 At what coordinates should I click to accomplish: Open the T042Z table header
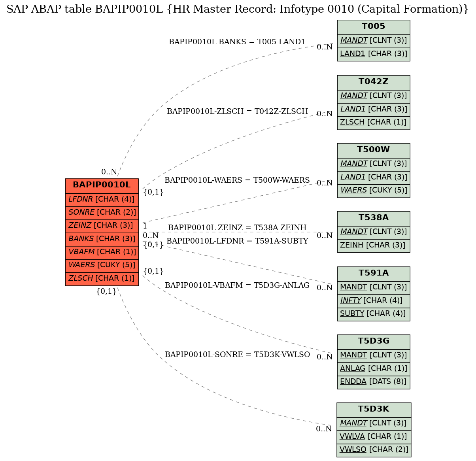click(x=374, y=82)
